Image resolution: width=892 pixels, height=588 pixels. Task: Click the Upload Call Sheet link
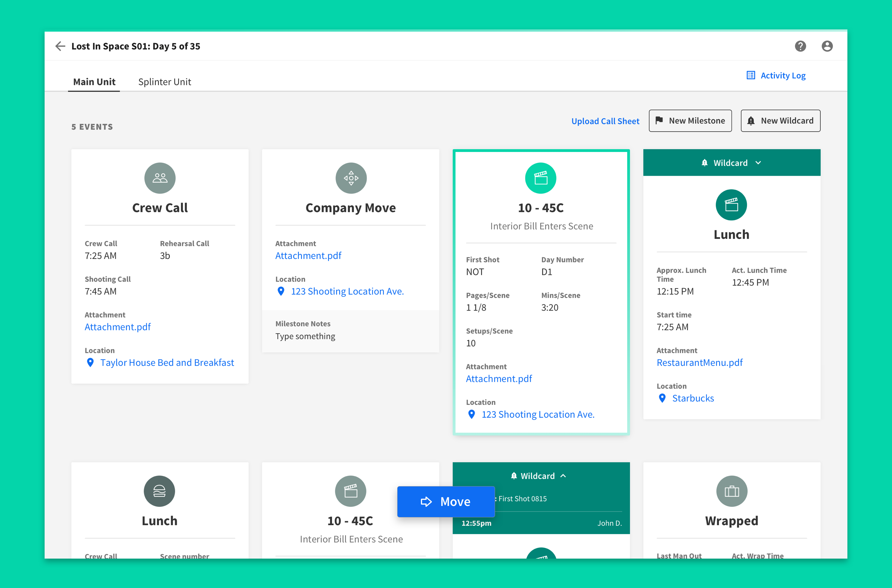(x=605, y=121)
